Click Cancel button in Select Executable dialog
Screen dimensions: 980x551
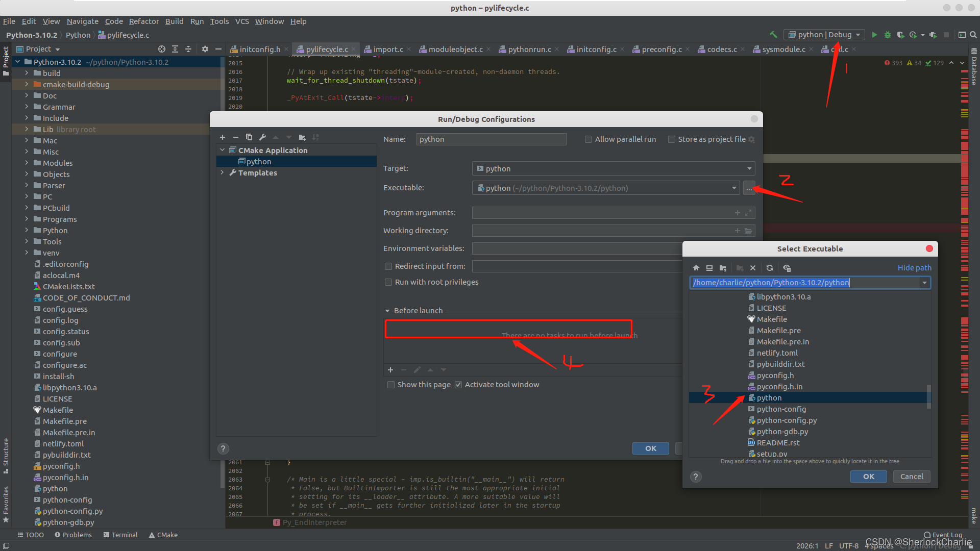[911, 477]
